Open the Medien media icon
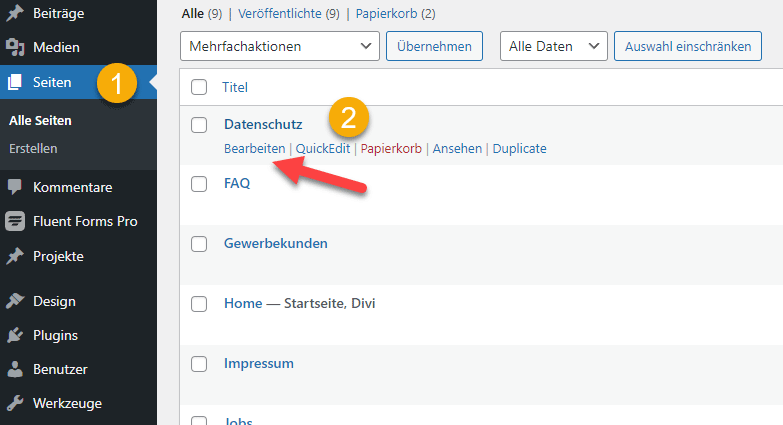 (x=15, y=47)
